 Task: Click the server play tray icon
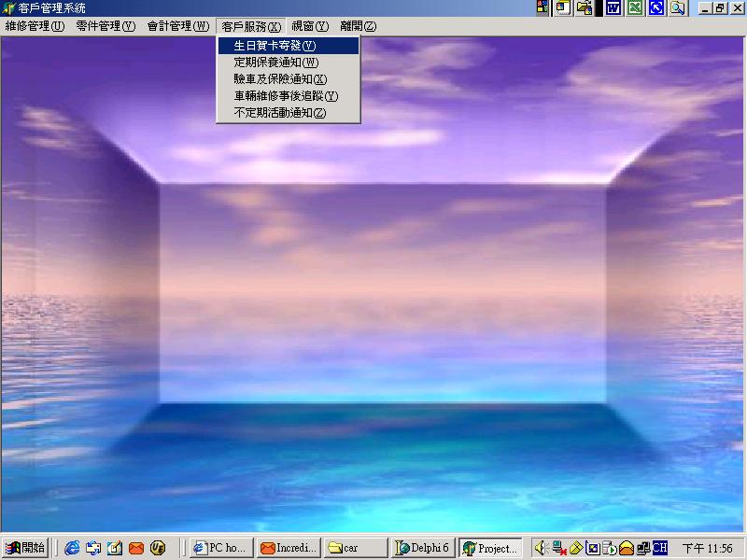point(609,548)
